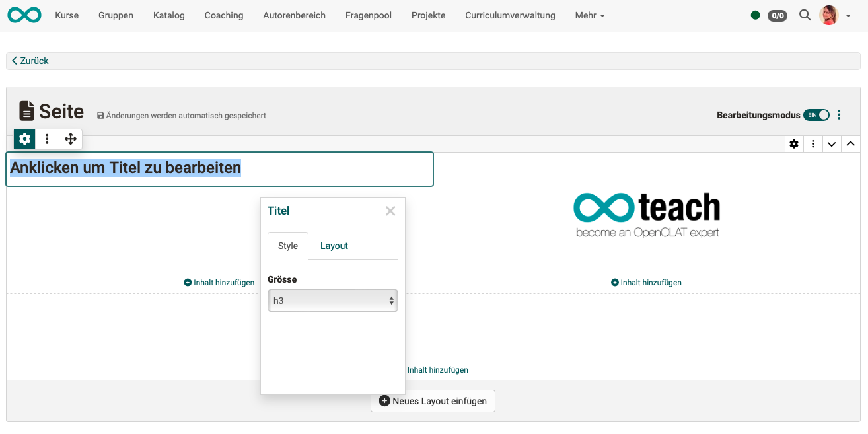Image resolution: width=868 pixels, height=434 pixels.
Task: Switch to the Layout tab
Action: (334, 246)
